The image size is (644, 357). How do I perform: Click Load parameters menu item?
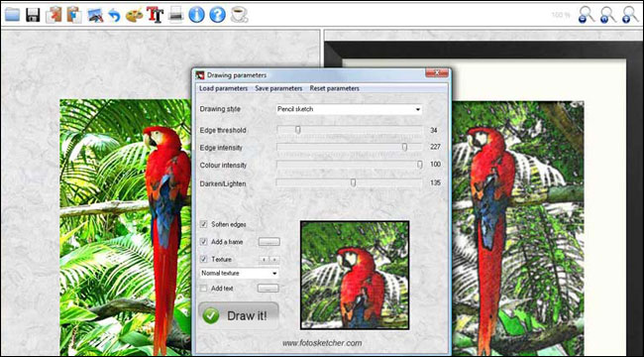[224, 88]
